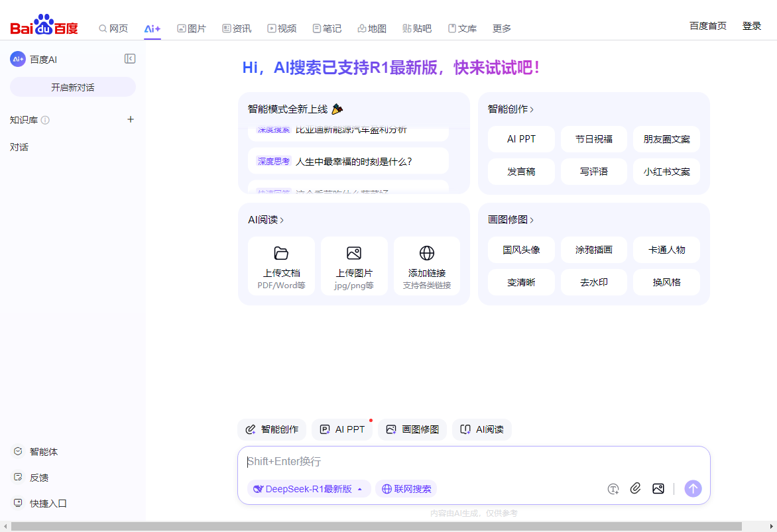
Task: Click the 上传图片 picture icon
Action: (x=354, y=253)
